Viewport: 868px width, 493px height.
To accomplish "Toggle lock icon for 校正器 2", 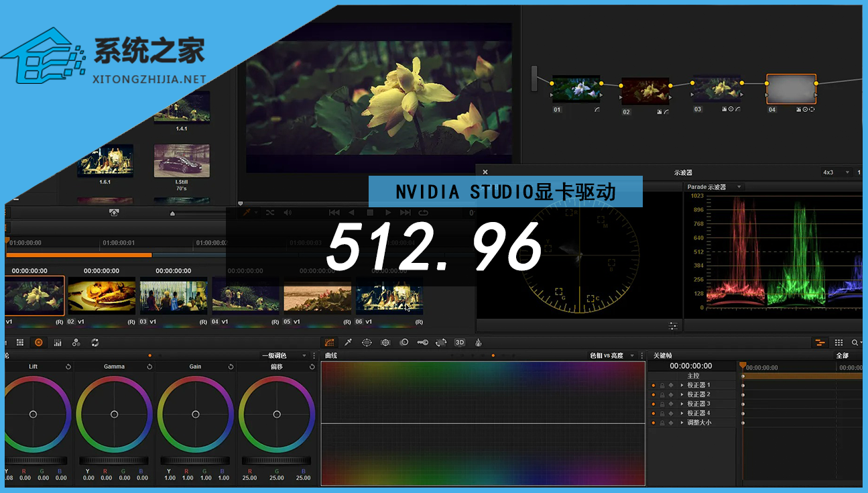I will (662, 395).
